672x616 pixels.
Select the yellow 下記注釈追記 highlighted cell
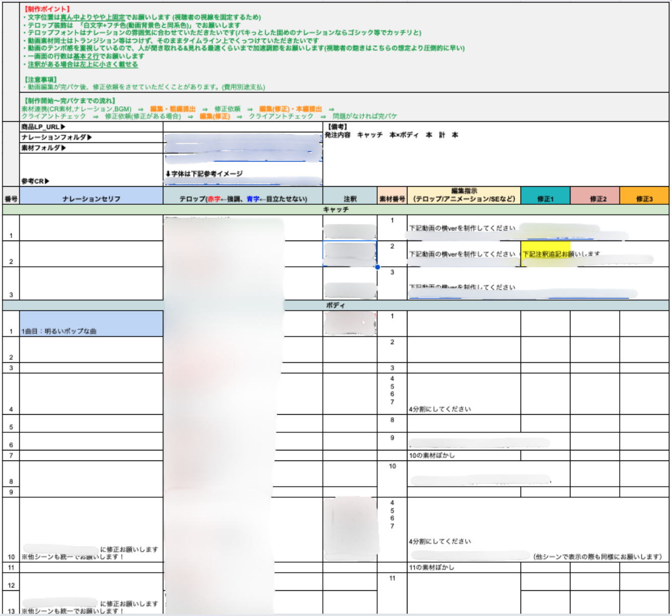pyautogui.click(x=546, y=254)
